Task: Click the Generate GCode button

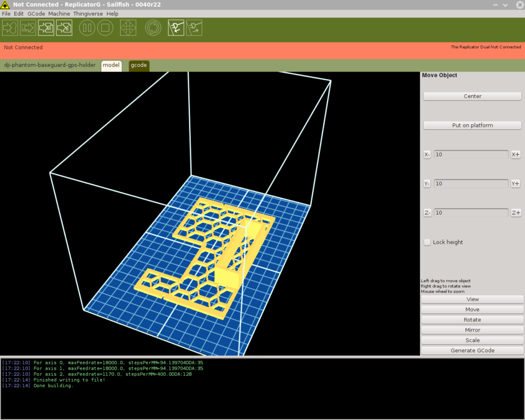Action: 472,351
